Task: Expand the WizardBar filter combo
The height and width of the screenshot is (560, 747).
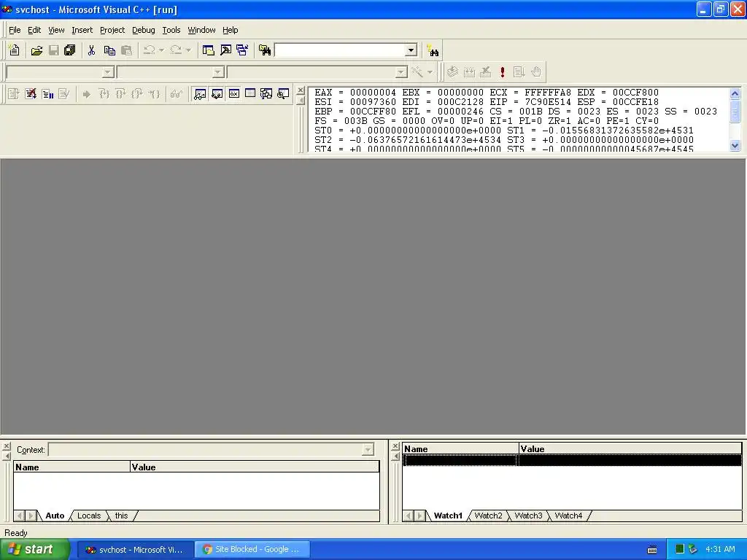Action: tap(218, 72)
